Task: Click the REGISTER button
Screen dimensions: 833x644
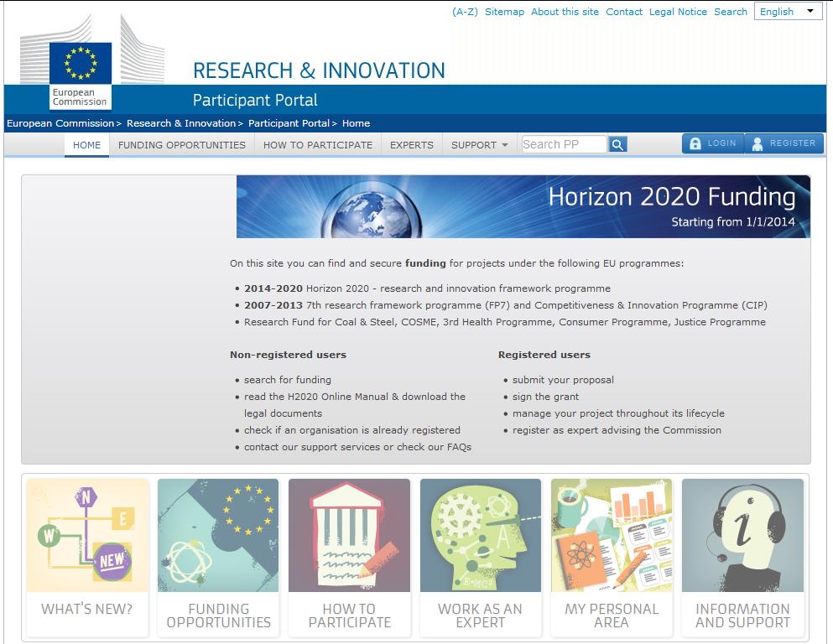Action: click(784, 143)
